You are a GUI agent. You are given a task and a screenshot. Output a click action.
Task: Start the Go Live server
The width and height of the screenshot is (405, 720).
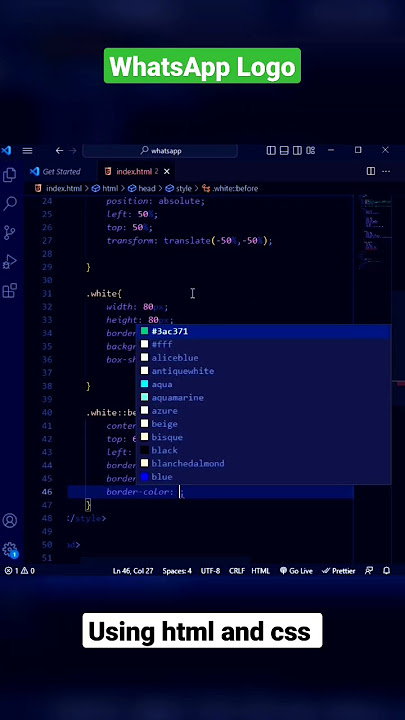[x=297, y=571]
